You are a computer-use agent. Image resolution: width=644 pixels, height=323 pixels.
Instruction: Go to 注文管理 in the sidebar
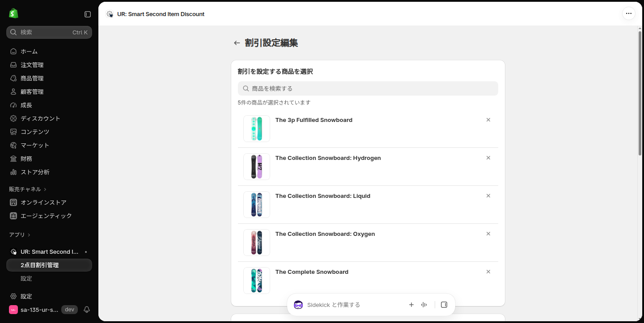[x=49, y=65]
